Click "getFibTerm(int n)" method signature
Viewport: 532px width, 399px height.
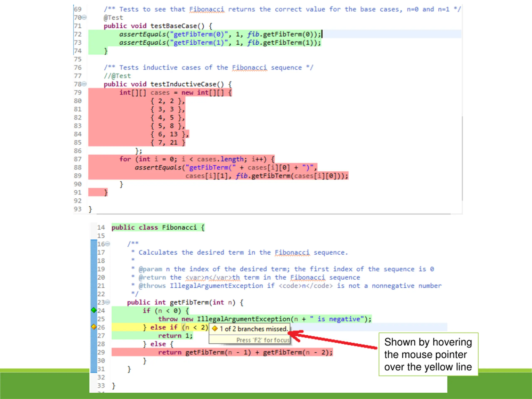tap(203, 302)
